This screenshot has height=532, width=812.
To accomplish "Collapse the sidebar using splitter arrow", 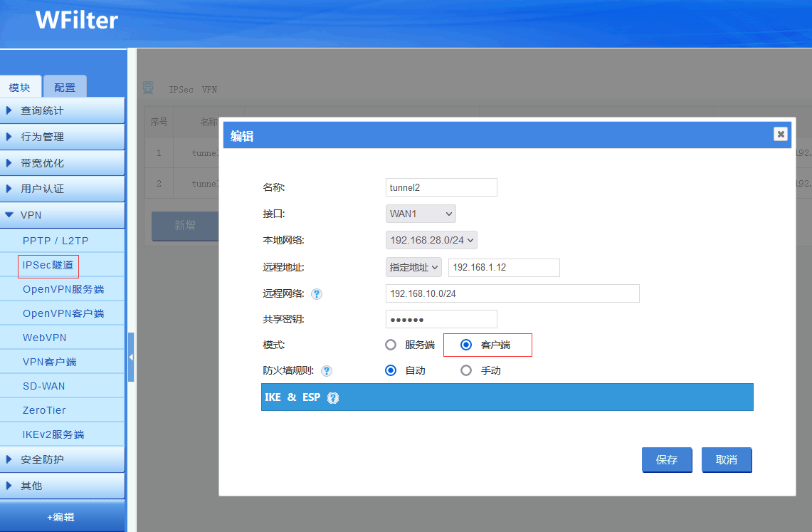I will tap(131, 358).
